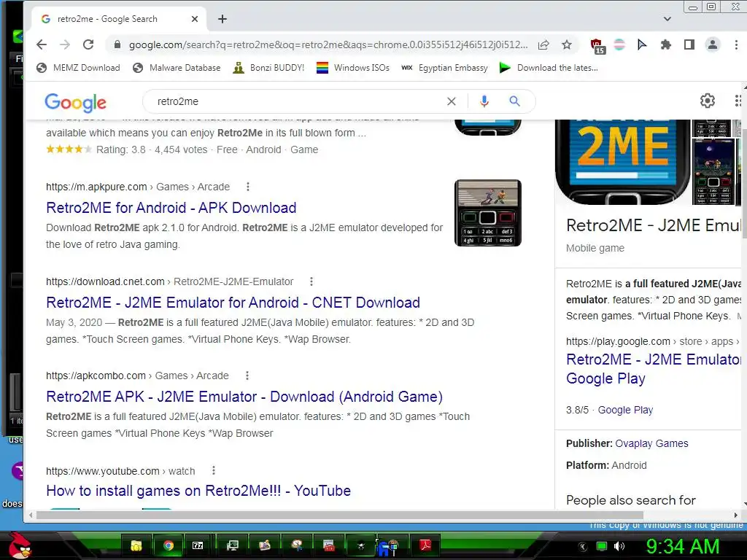Image resolution: width=747 pixels, height=560 pixels.
Task: Click the https://m.apkpure.com › Games › Arcade breadcrumb
Action: (x=138, y=187)
